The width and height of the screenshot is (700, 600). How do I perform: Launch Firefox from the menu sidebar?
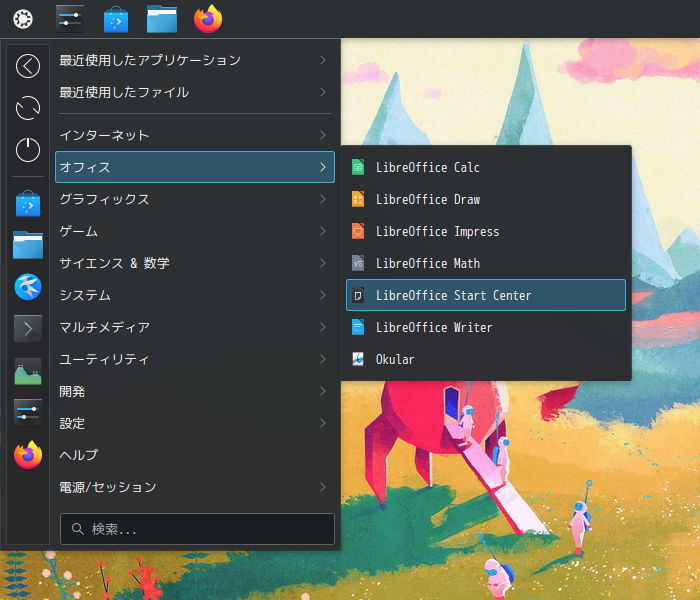[28, 454]
